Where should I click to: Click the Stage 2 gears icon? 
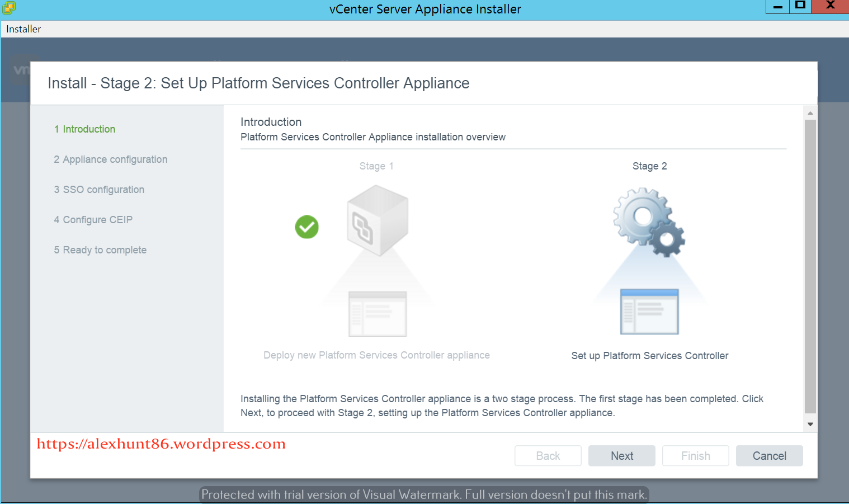pos(649,222)
